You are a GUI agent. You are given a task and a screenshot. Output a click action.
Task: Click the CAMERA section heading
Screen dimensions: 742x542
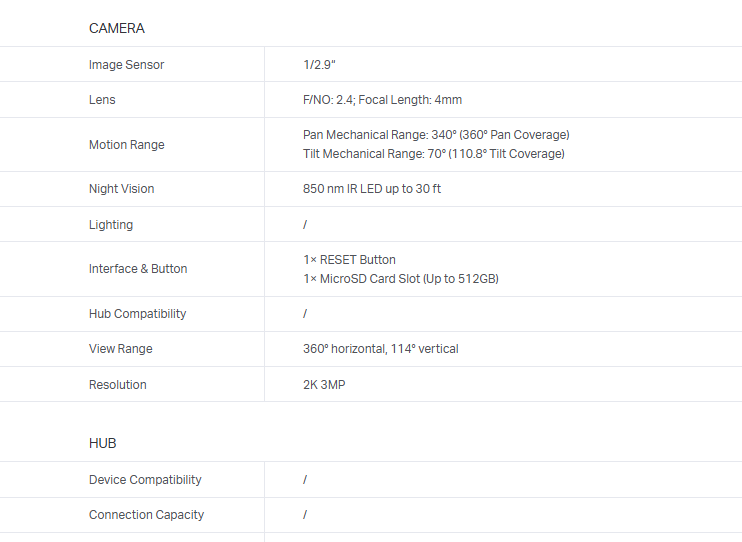click(117, 28)
